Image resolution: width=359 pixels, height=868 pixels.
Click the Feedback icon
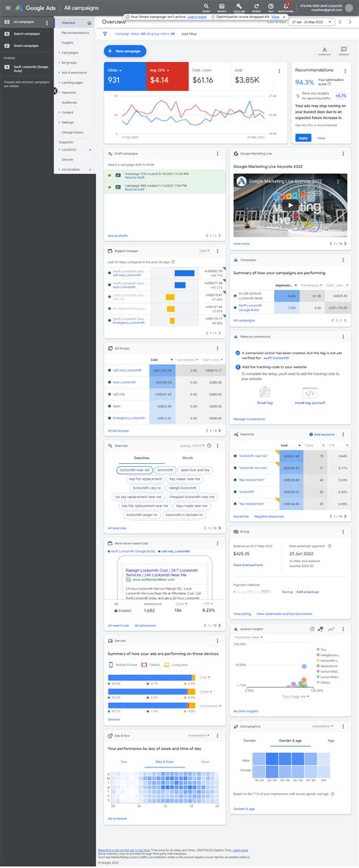click(344, 50)
